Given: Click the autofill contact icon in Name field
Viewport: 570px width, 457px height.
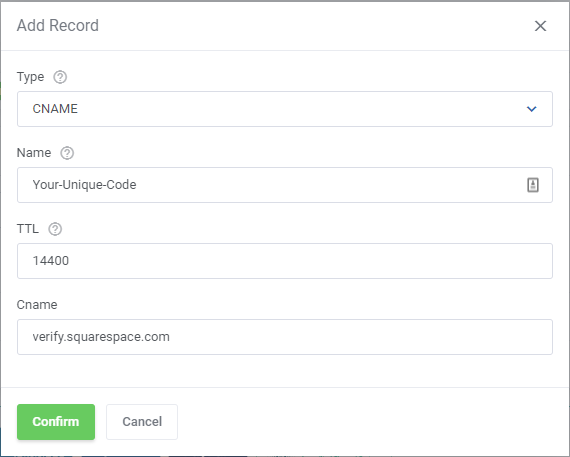Looking at the screenshot, I should coord(533,185).
